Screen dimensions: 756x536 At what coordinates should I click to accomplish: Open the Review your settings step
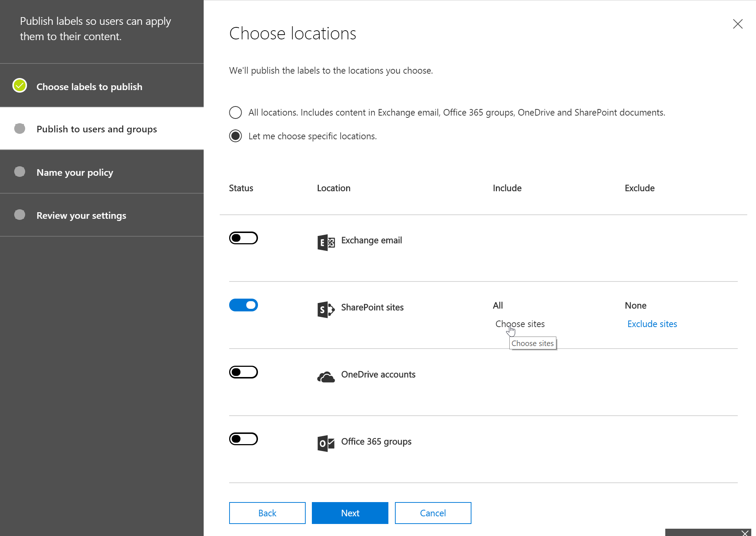pos(81,215)
